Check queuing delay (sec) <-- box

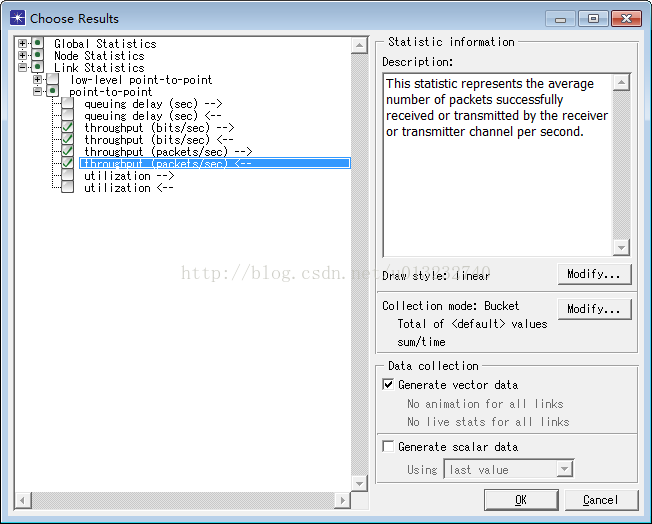coord(67,115)
